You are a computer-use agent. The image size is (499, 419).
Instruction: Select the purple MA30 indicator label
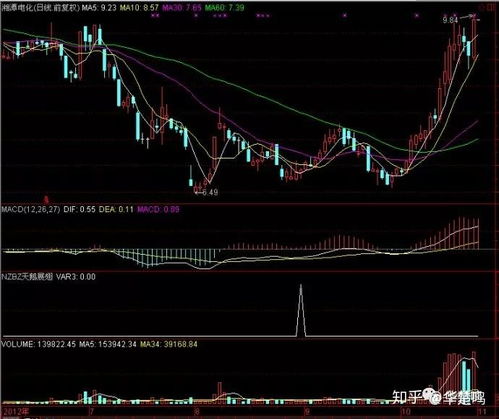click(182, 7)
